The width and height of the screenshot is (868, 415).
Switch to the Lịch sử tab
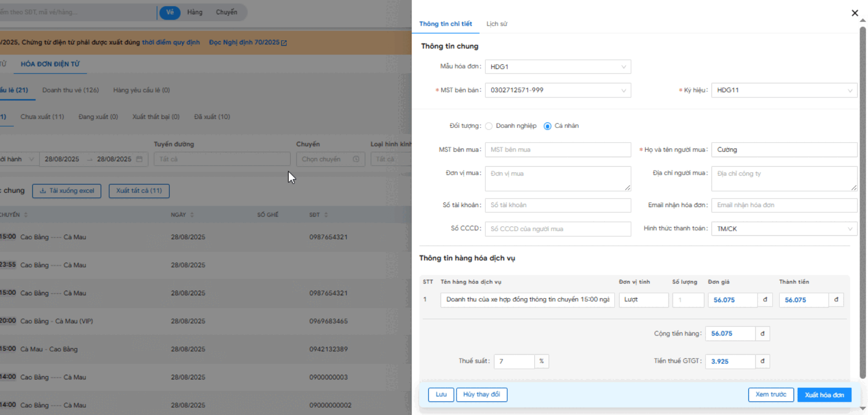click(x=496, y=24)
